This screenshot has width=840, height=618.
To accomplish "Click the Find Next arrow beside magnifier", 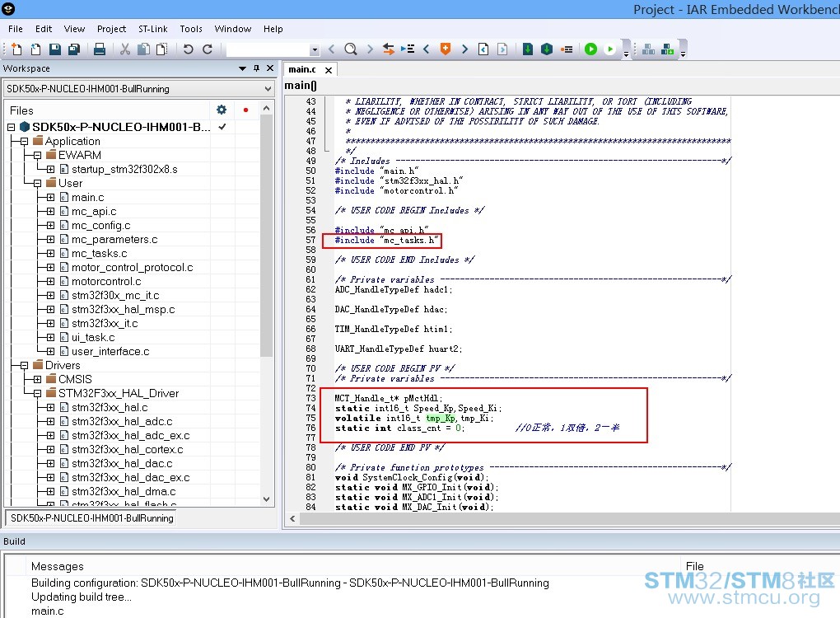I will coord(370,49).
